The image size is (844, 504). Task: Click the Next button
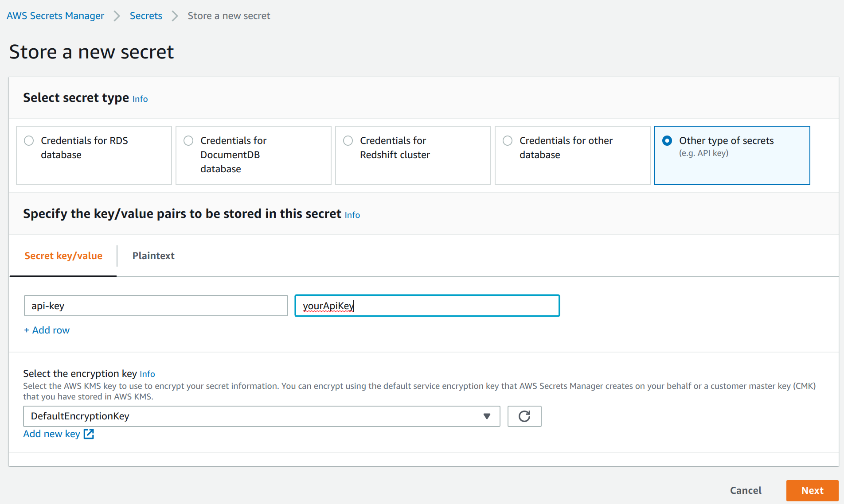pyautogui.click(x=812, y=490)
